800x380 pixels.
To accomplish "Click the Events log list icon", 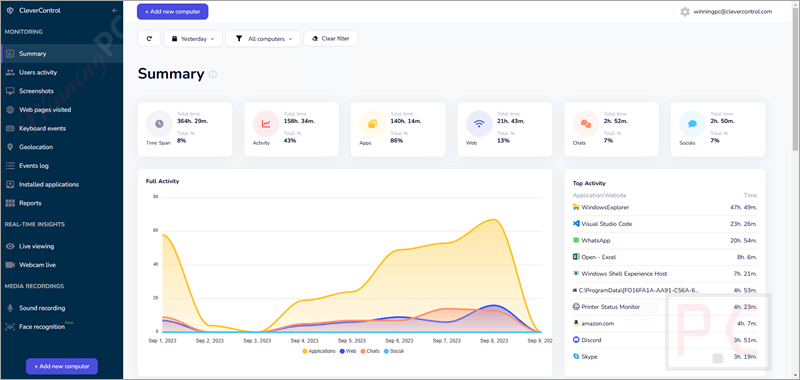I will [x=10, y=166].
